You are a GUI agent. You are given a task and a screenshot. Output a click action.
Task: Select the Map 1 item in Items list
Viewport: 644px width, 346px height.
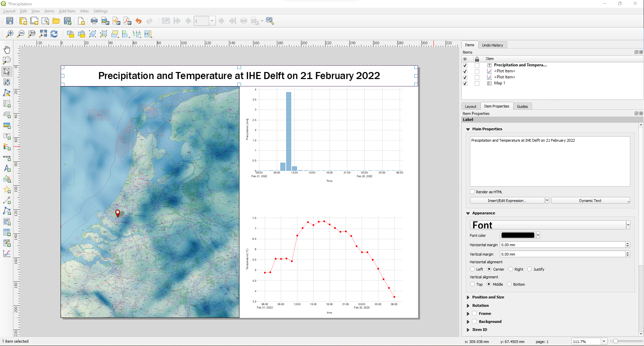click(500, 83)
